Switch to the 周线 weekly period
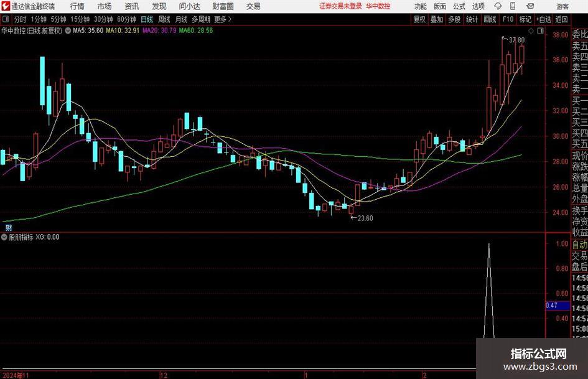The image size is (588, 379). (164, 19)
